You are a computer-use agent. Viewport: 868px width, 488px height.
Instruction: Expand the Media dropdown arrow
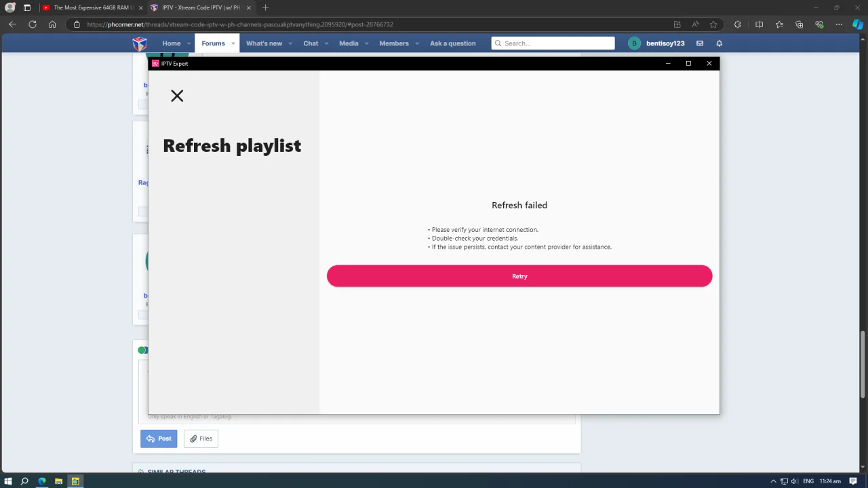[367, 43]
